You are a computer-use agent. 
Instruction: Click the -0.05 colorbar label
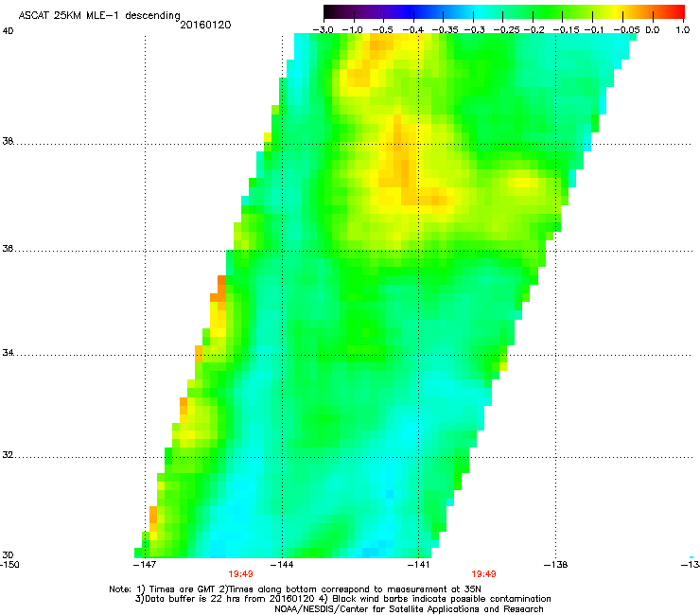click(x=626, y=30)
